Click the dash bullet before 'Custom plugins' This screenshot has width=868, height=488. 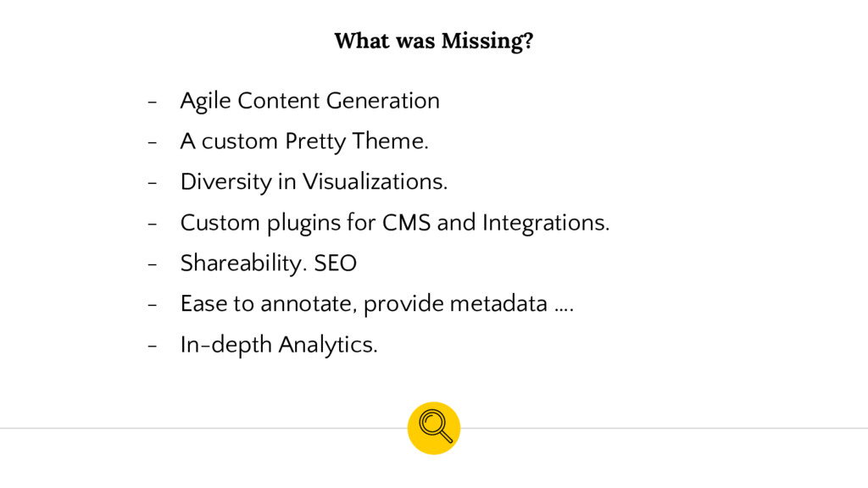(153, 224)
